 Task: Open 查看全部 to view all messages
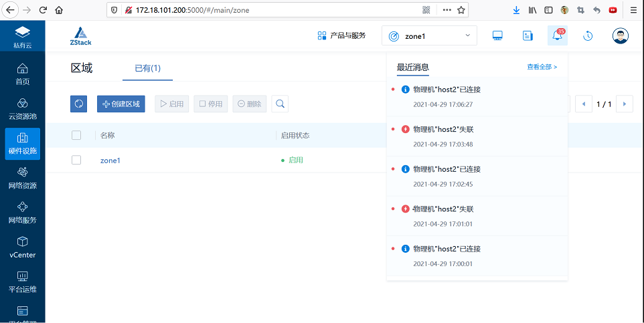542,67
